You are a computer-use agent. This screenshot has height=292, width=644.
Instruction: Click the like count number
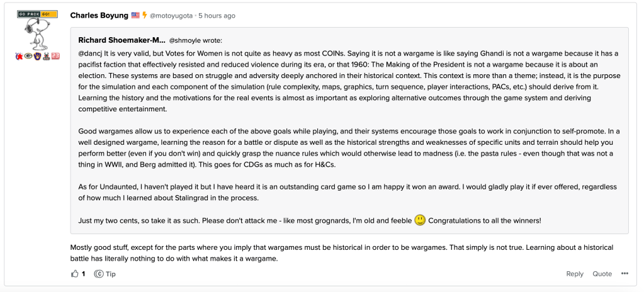point(84,274)
